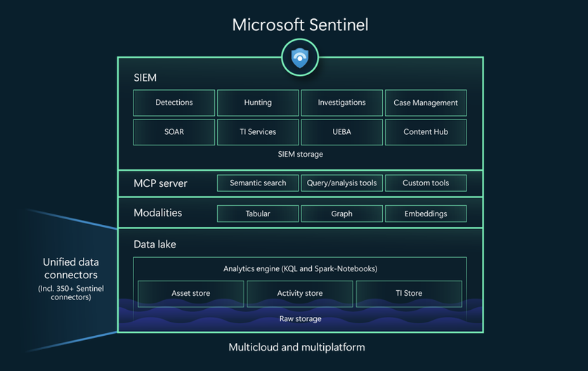588x371 pixels.
Task: Select the Query/analysis tools box
Action: (341, 183)
